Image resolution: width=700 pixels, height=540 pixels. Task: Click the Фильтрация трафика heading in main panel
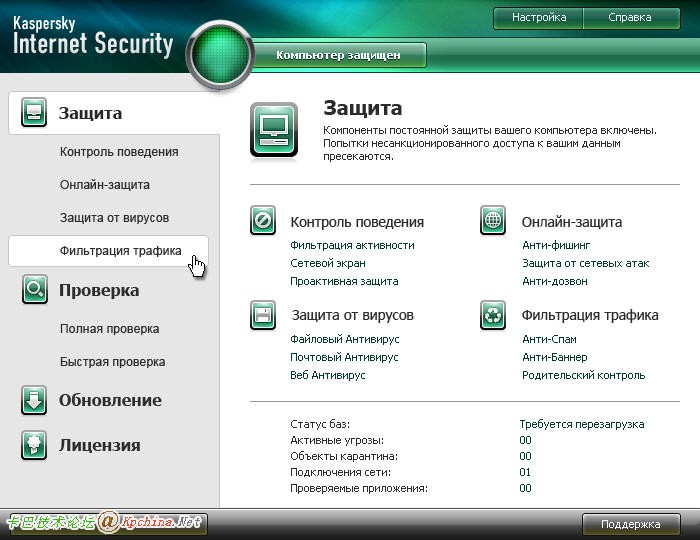590,315
